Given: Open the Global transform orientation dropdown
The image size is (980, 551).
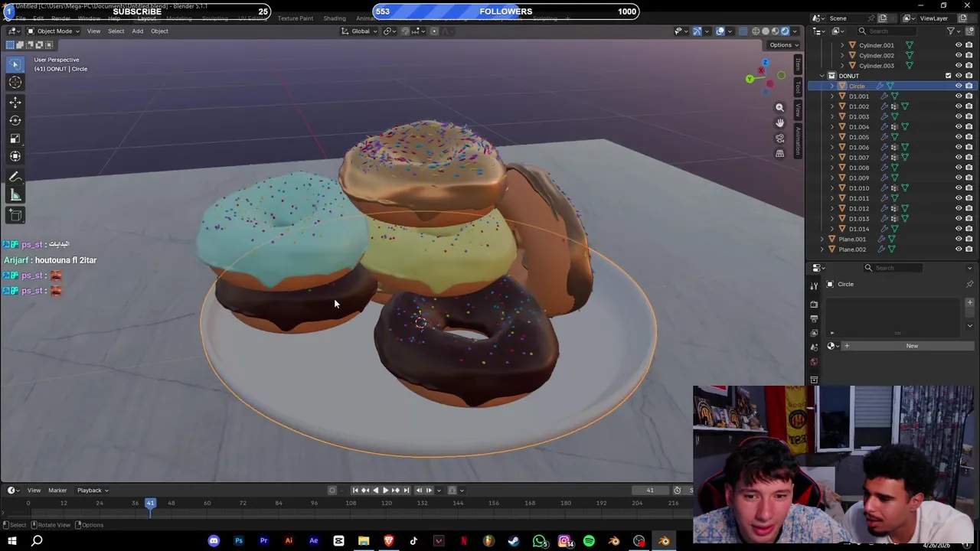Looking at the screenshot, I should point(361,31).
